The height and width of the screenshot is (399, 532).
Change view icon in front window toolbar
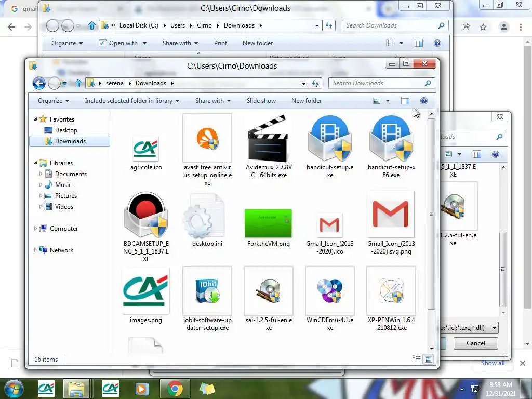pyautogui.click(x=377, y=101)
